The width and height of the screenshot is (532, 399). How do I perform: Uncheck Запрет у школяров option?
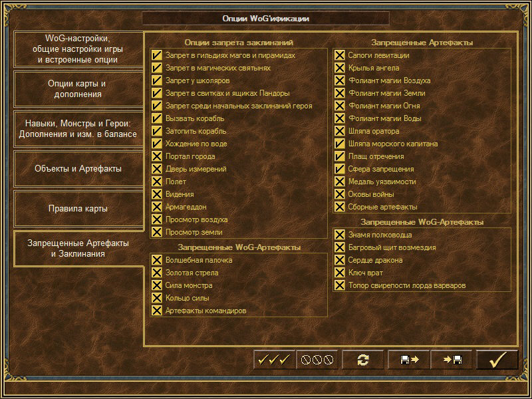[x=157, y=81]
